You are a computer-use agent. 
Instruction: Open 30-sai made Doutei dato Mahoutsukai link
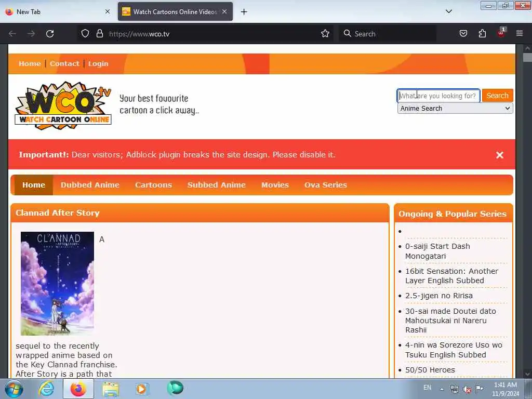pyautogui.click(x=450, y=320)
